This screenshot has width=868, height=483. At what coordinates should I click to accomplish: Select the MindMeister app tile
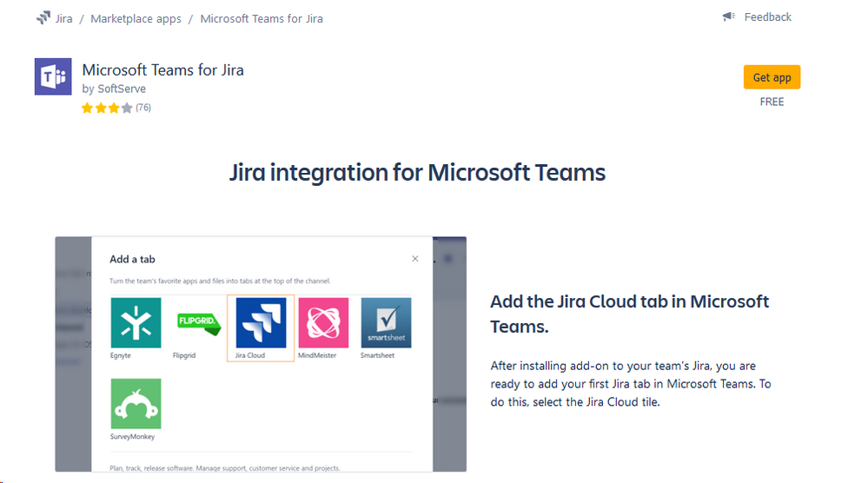click(x=323, y=322)
